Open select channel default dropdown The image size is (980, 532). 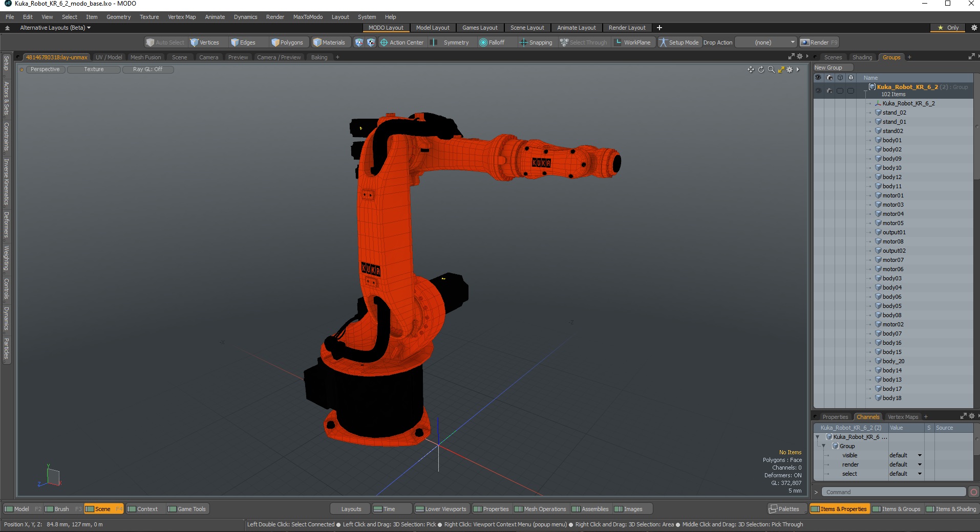tap(905, 474)
